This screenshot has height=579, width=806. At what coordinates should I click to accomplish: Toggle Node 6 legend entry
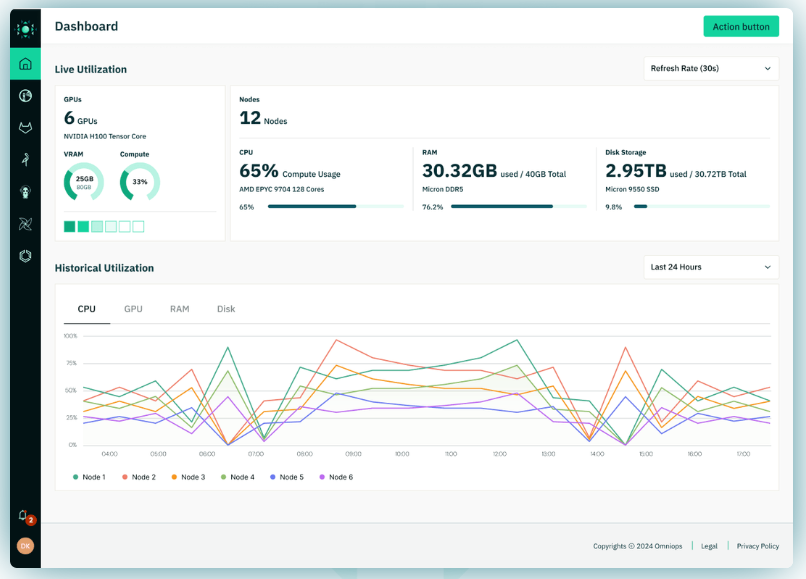(336, 477)
